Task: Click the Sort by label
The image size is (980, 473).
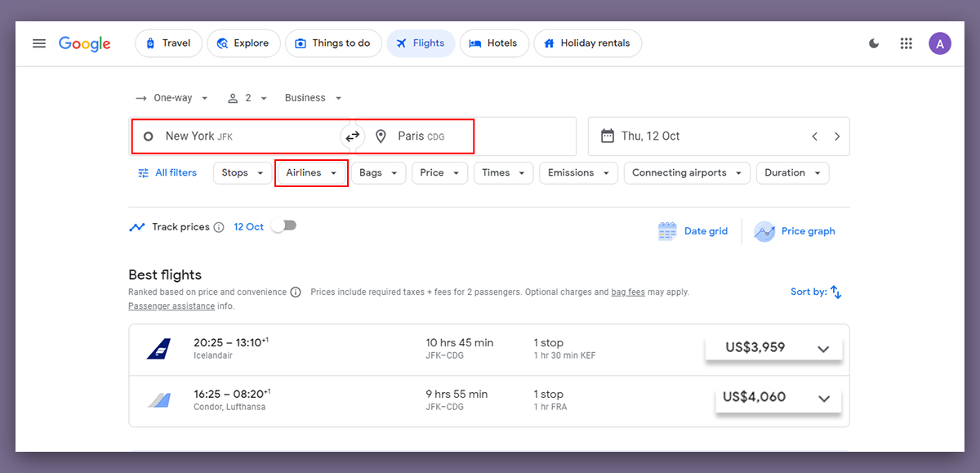Action: pyautogui.click(x=808, y=292)
